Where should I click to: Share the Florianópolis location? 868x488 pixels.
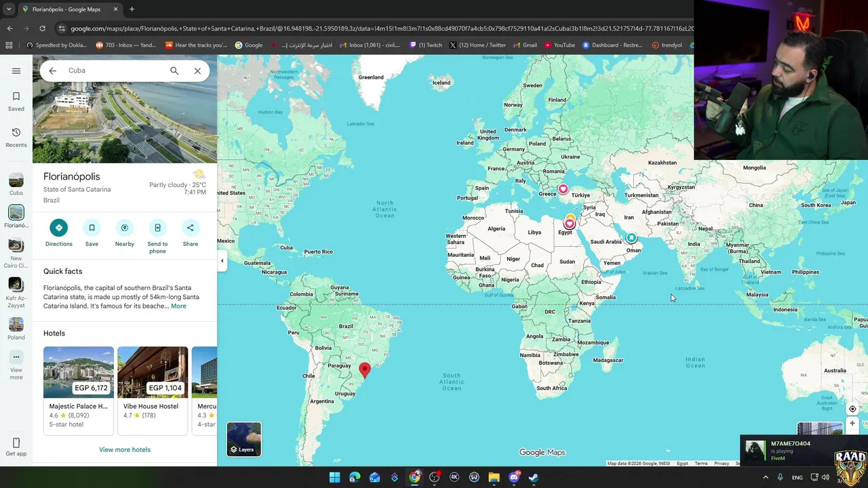click(x=191, y=233)
